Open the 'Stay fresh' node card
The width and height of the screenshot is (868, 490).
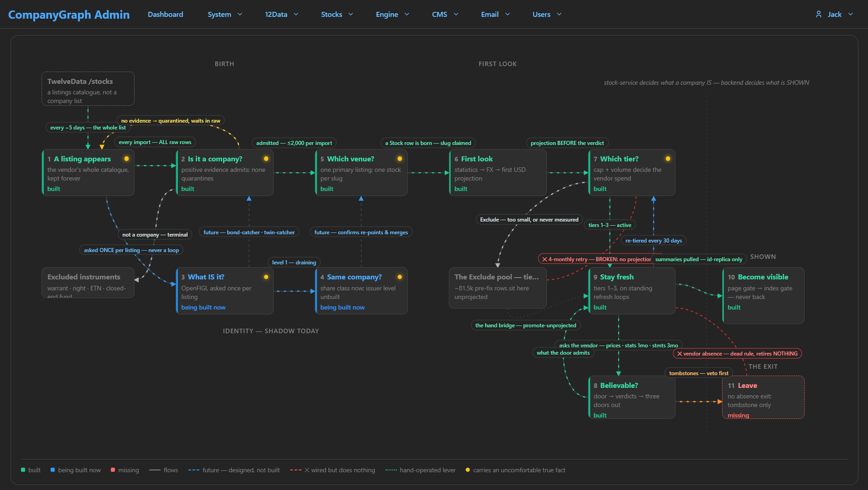[632, 291]
